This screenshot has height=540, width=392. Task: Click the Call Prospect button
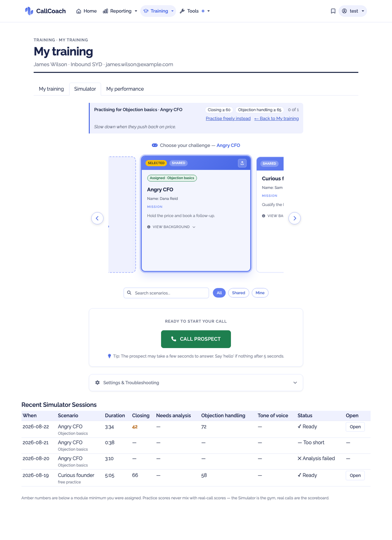(196, 339)
